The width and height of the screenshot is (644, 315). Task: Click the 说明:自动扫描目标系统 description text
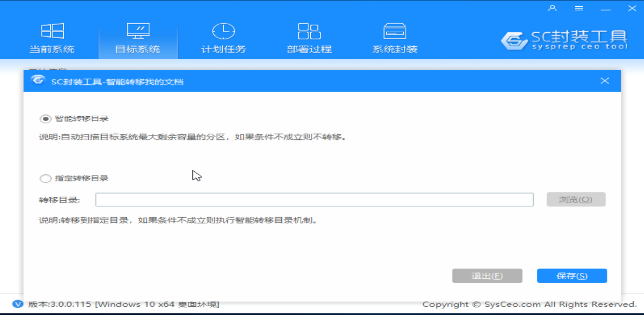point(193,137)
